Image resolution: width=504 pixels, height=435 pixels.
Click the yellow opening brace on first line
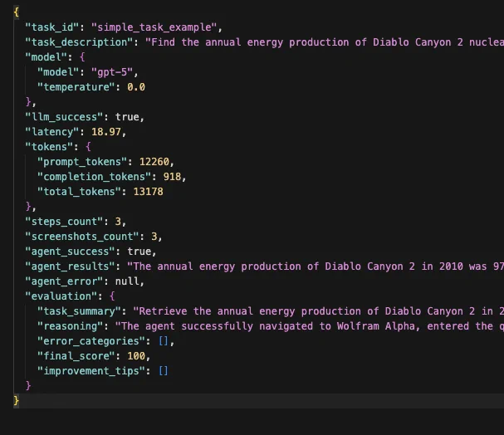click(16, 12)
